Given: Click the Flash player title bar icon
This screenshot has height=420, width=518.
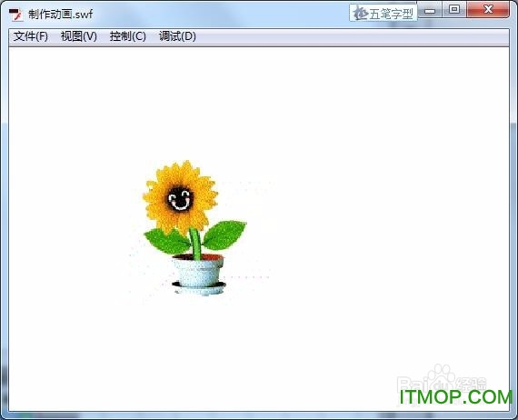Looking at the screenshot, I should (15, 15).
